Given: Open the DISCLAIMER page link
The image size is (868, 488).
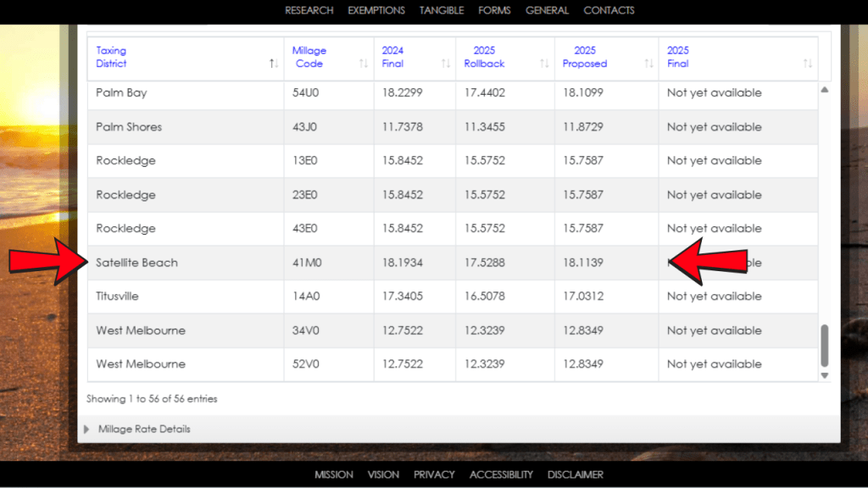Looking at the screenshot, I should [576, 474].
